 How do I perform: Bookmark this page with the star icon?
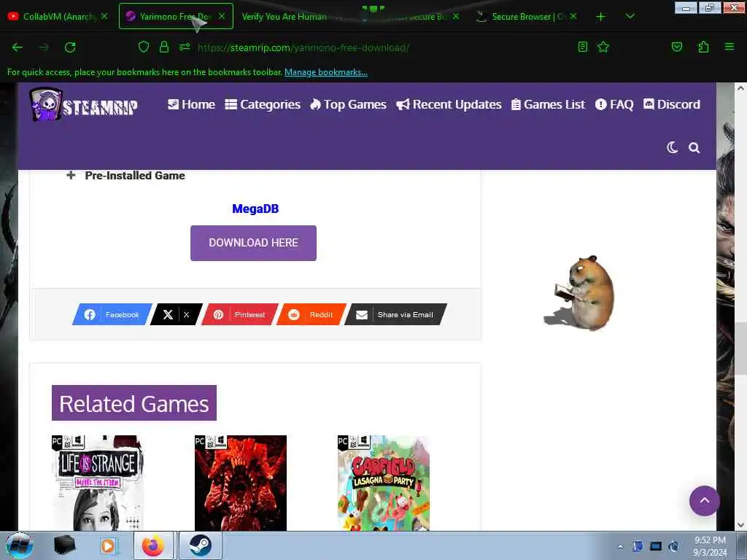point(603,47)
